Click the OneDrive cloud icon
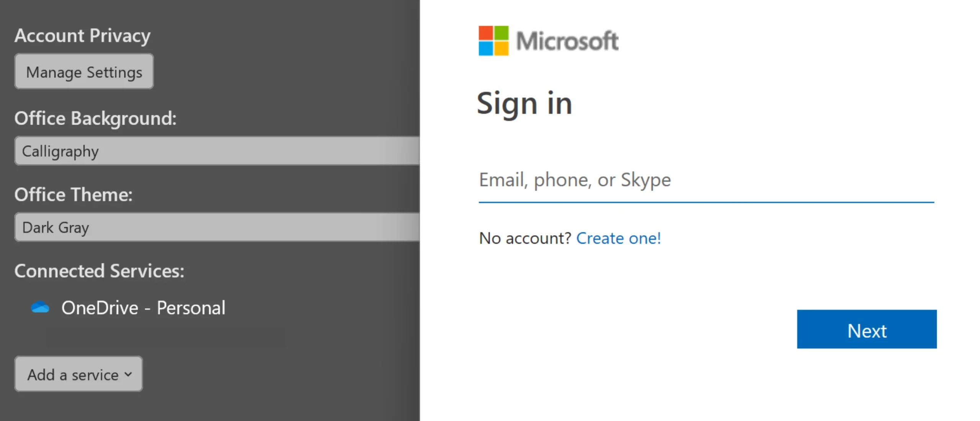The width and height of the screenshot is (980, 421). (40, 307)
